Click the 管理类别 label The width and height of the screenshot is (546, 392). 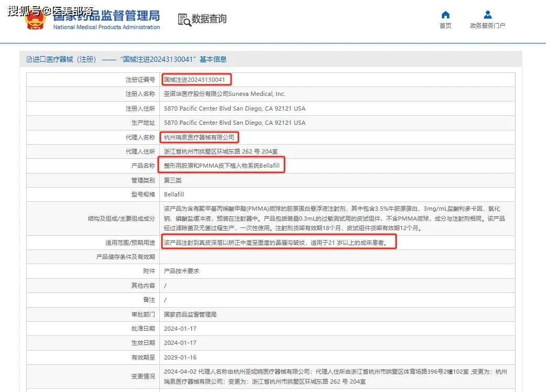[143, 180]
